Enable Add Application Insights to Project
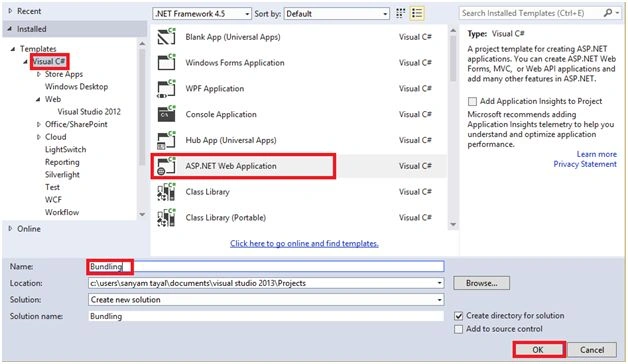The height and width of the screenshot is (364, 628). tap(472, 101)
